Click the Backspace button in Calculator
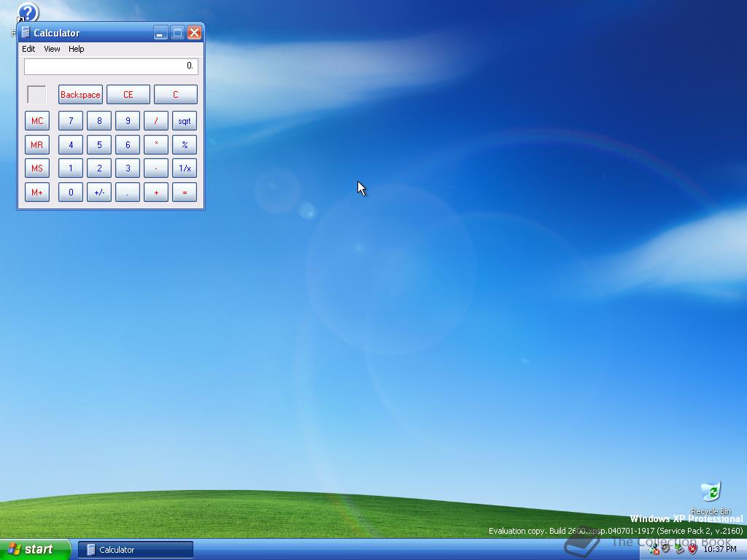This screenshot has height=560, width=747. click(80, 94)
